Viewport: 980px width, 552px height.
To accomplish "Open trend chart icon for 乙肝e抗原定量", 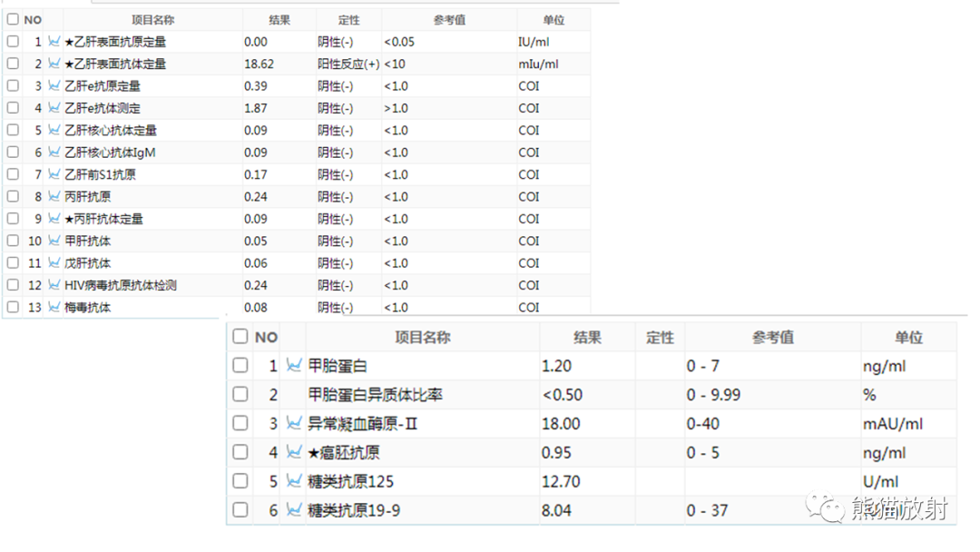I will pos(54,85).
